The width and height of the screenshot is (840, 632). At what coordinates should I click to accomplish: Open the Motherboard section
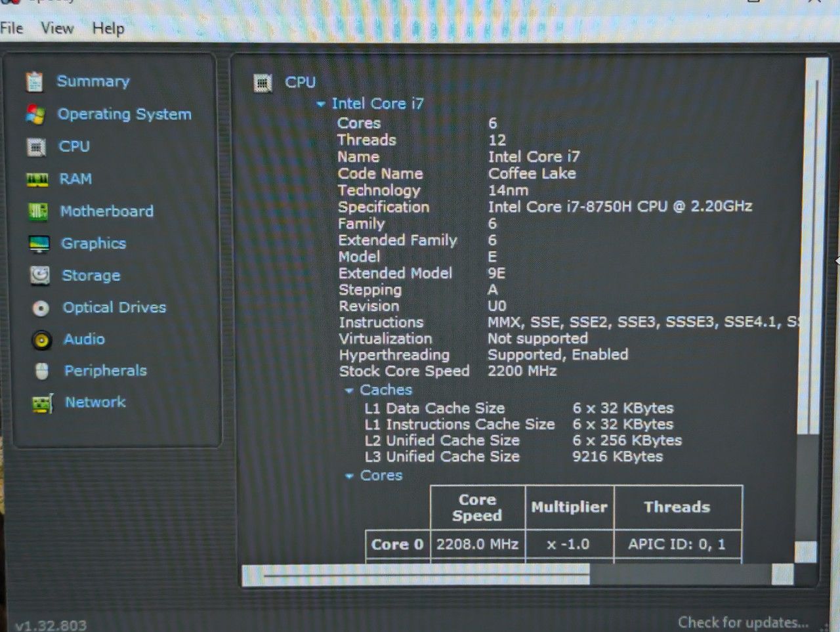coord(107,211)
